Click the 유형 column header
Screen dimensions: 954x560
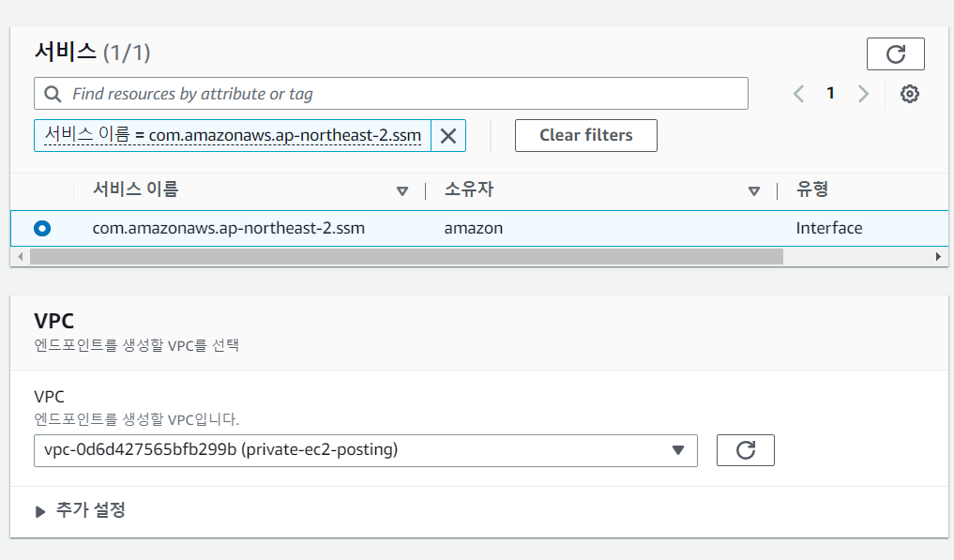click(812, 189)
